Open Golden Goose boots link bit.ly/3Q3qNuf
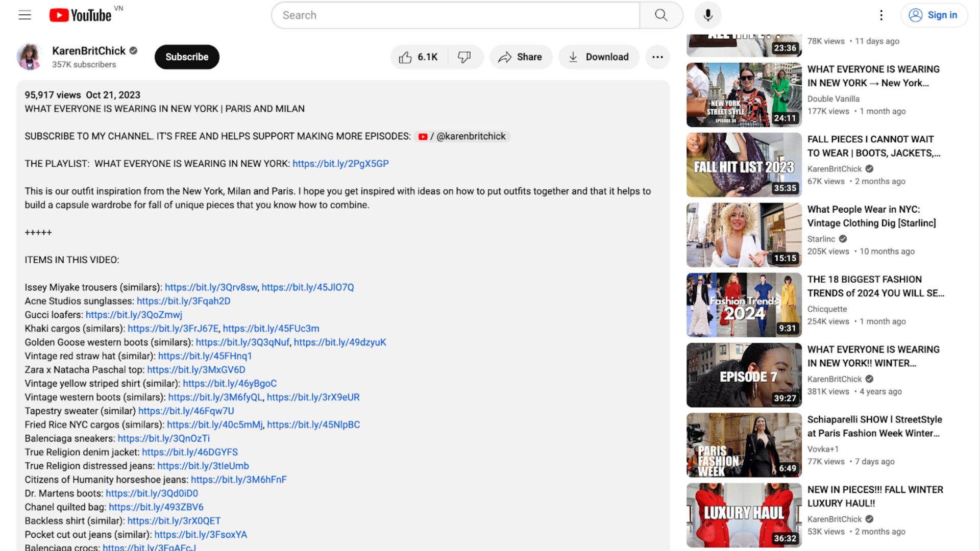Image resolution: width=980 pixels, height=551 pixels. point(242,342)
